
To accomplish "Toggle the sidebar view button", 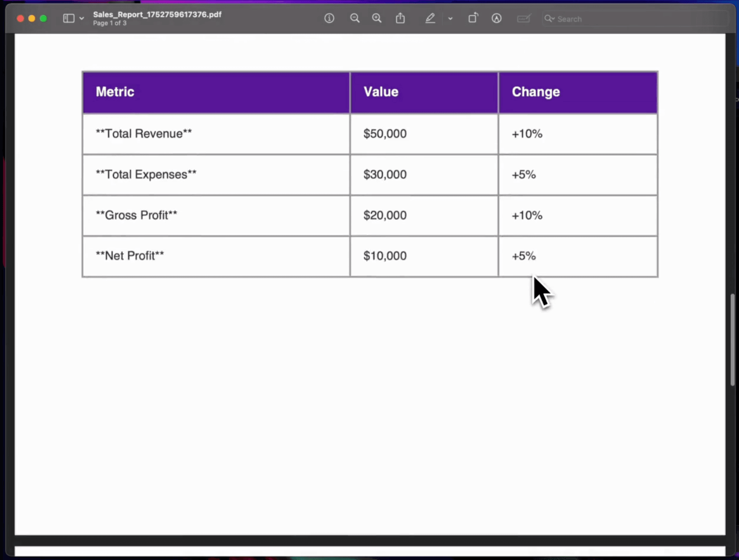I will pos(69,18).
